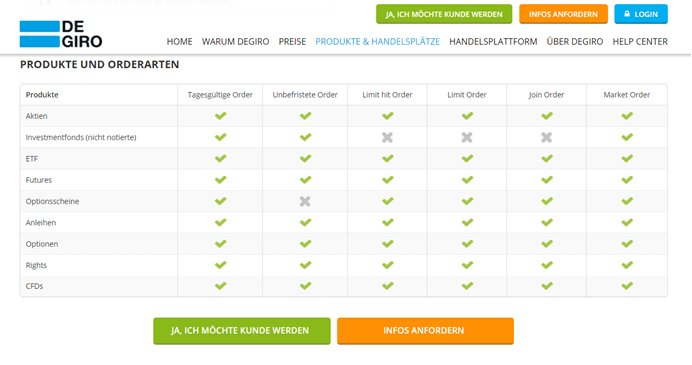Click the CFDs checkmark under Limit Order

pyautogui.click(x=467, y=286)
